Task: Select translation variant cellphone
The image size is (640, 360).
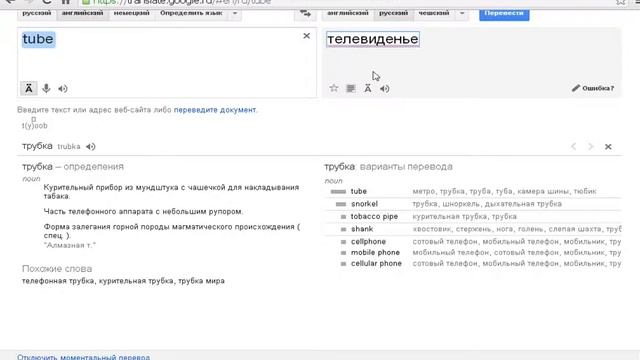Action: [368, 242]
